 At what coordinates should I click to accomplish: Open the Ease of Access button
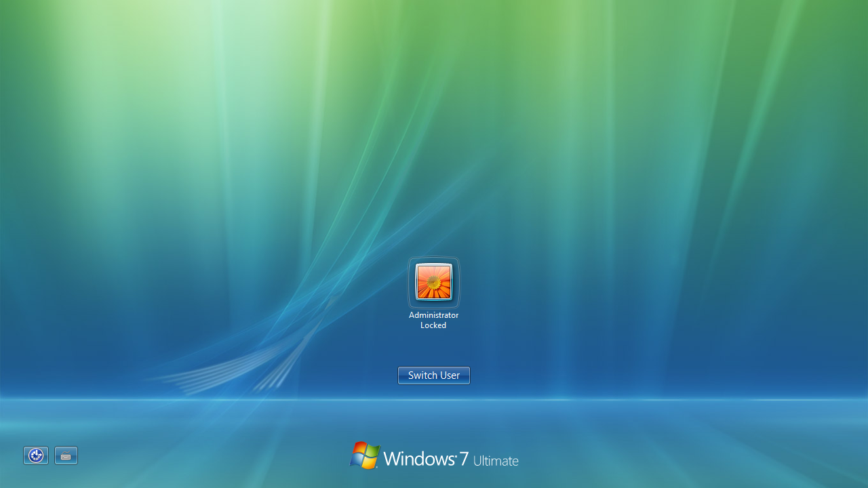[36, 455]
